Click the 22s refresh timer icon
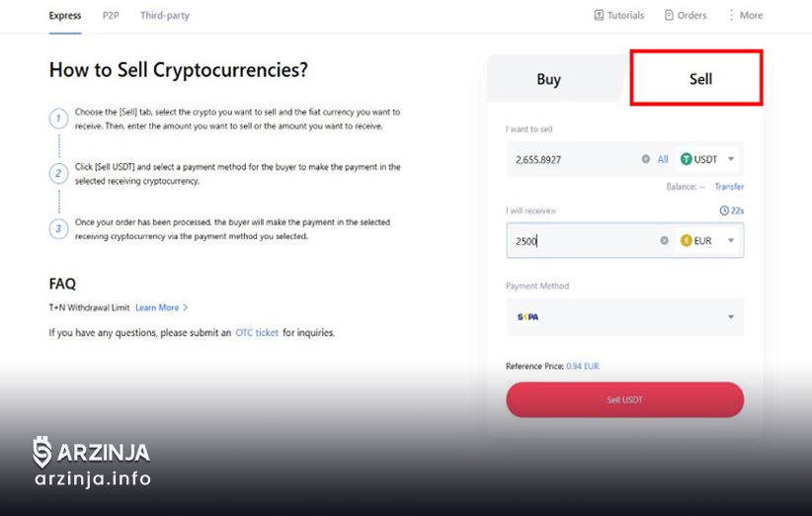This screenshot has height=516, width=812. (x=724, y=211)
